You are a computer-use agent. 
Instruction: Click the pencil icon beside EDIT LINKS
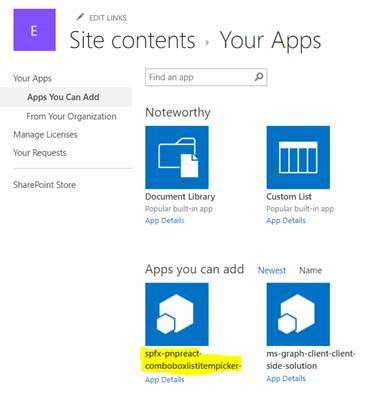click(x=80, y=17)
